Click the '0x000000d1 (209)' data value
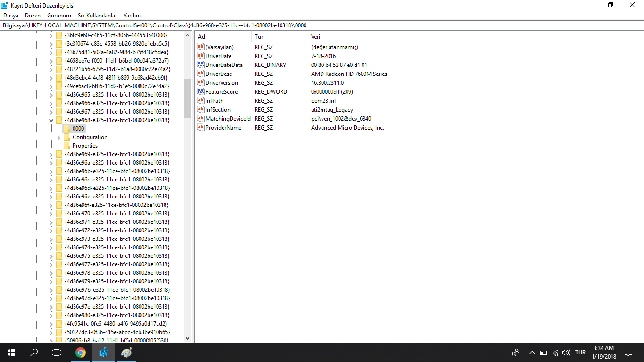The height and width of the screenshot is (362, 644). click(x=332, y=92)
